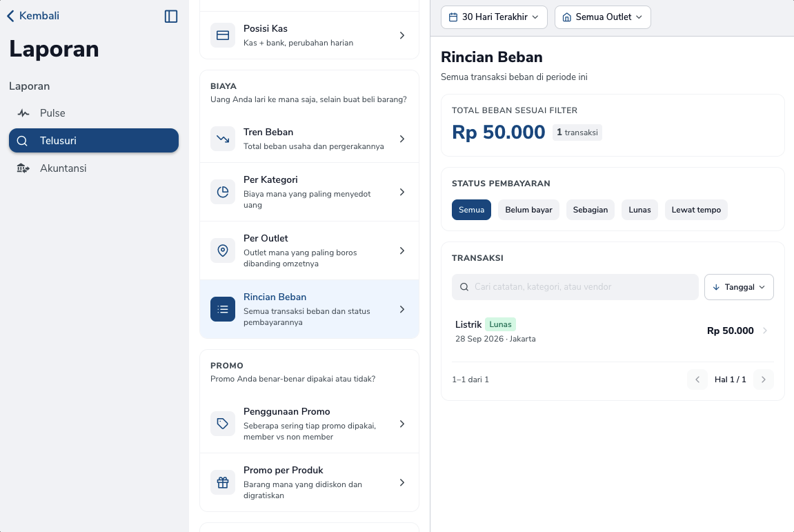Click the Telusuri magnifier icon
This screenshot has height=532, width=794.
coord(22,141)
